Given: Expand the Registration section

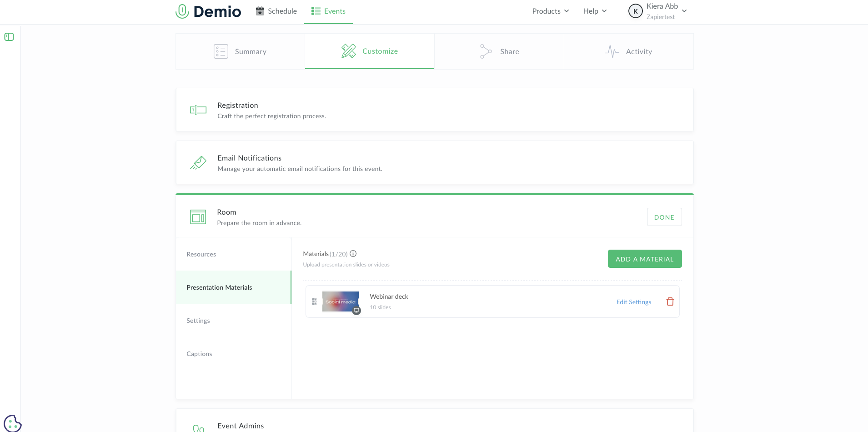Looking at the screenshot, I should click(435, 110).
